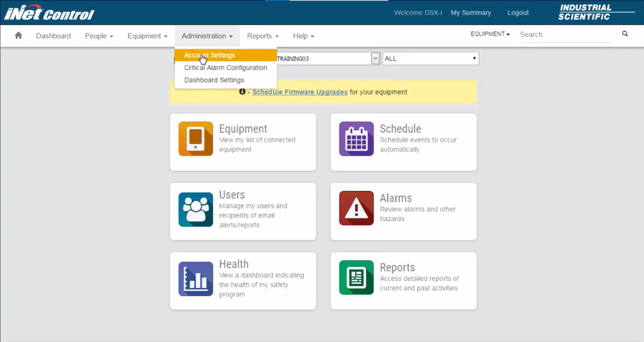The height and width of the screenshot is (342, 644).
Task: Open the EQUIPMENT search filter dropdown
Action: [490, 34]
